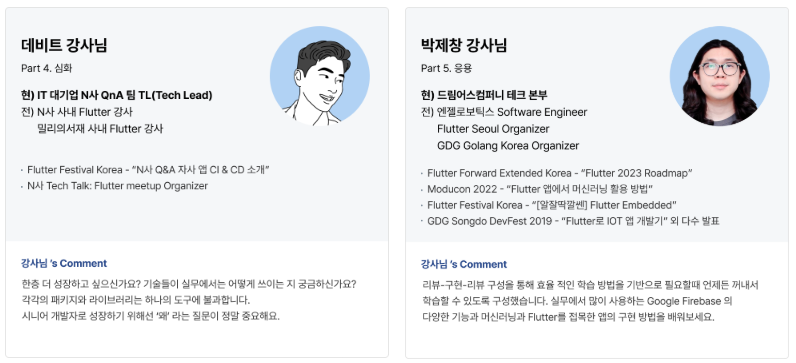Select the 데비트 강사님 name heading

pyautogui.click(x=64, y=45)
